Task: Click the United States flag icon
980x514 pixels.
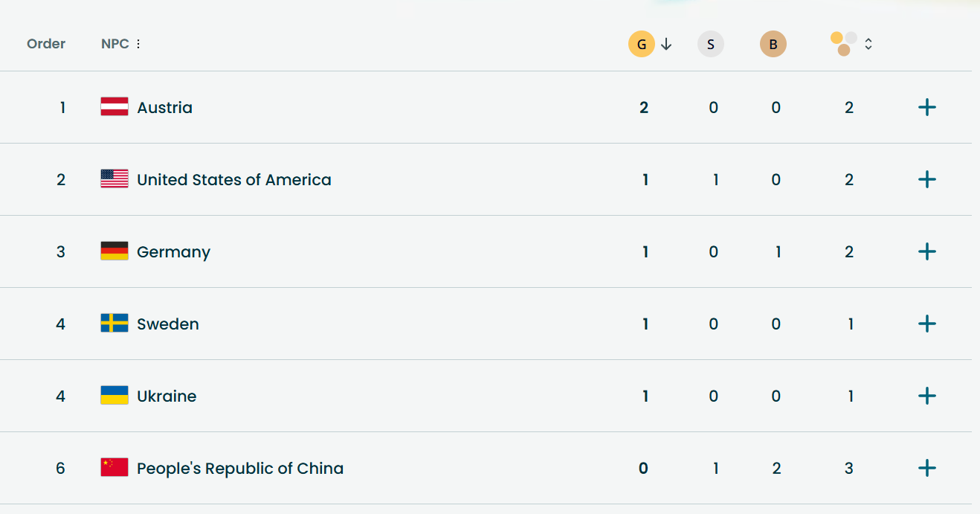Action: (x=115, y=179)
